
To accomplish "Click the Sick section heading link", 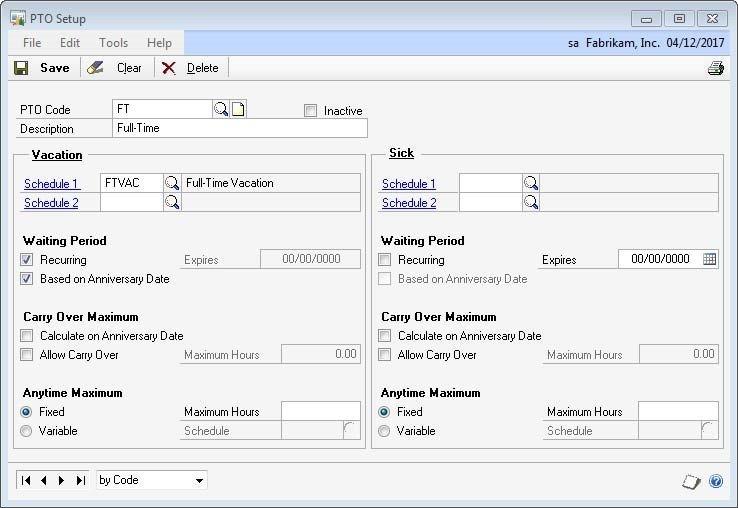I will point(401,153).
